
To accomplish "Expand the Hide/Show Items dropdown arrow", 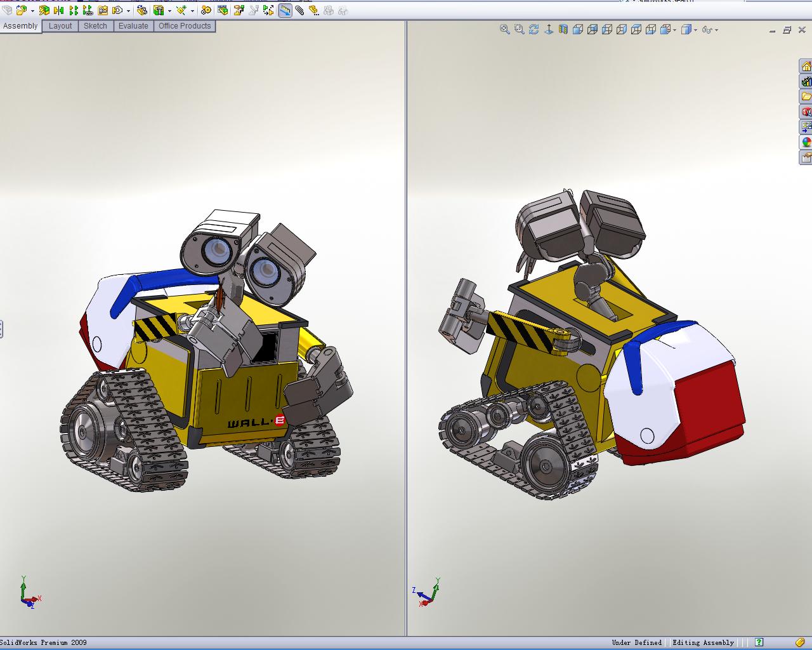I will point(717,30).
